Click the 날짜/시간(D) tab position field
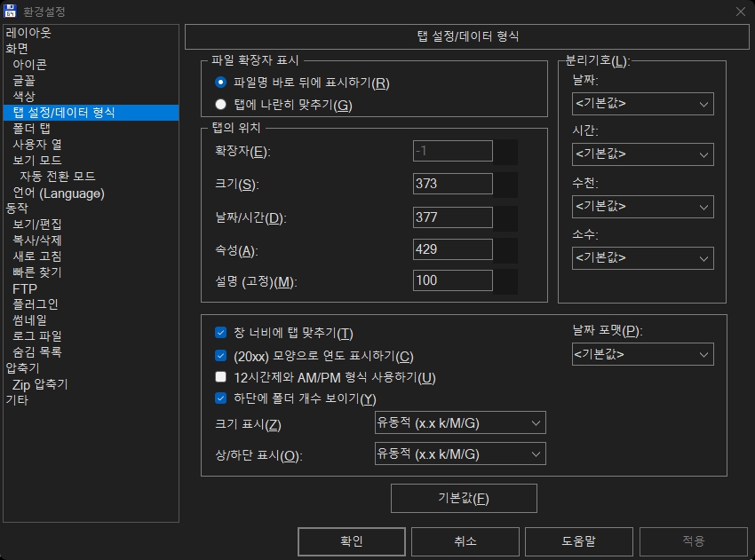This screenshot has width=755, height=560. [453, 217]
